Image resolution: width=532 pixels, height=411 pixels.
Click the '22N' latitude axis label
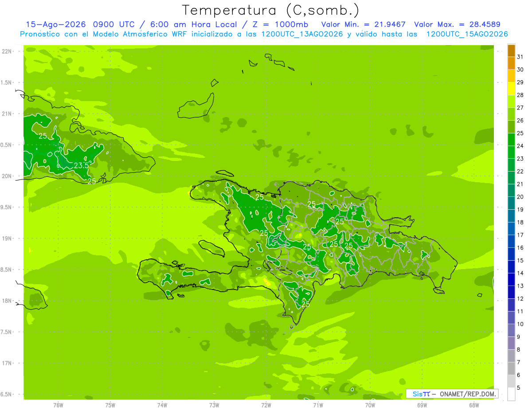click(7, 51)
